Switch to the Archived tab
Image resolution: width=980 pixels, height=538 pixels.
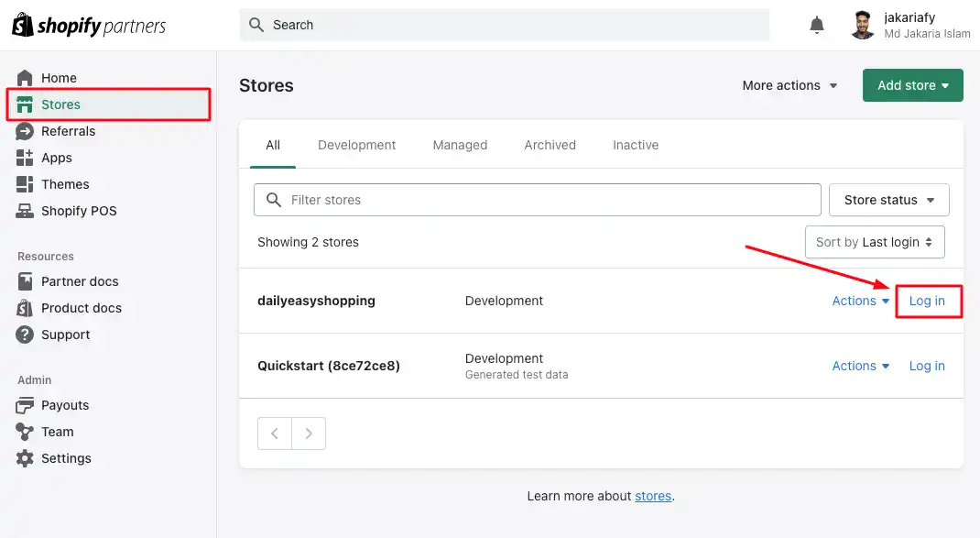pyautogui.click(x=550, y=145)
